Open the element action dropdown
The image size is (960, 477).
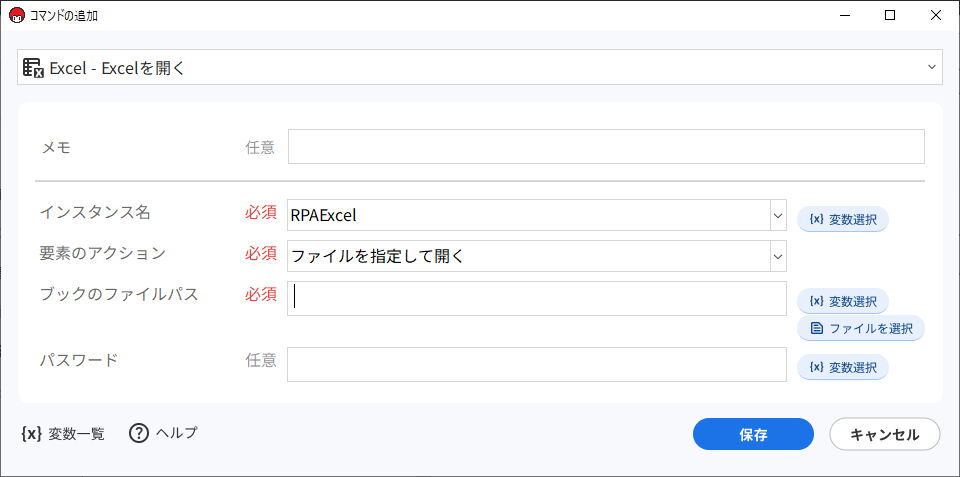pyautogui.click(x=777, y=256)
